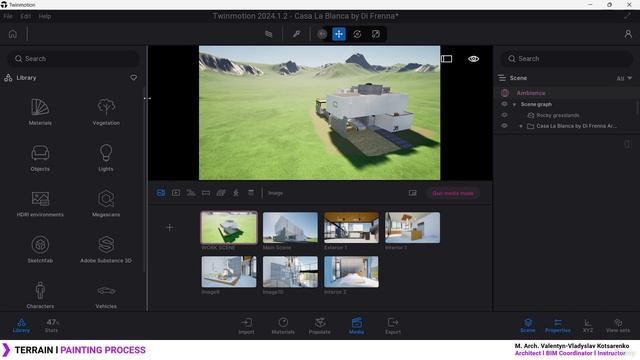Viewport: 640px width, 360px height.
Task: Select the material picker eyedropper tool
Action: 297,34
